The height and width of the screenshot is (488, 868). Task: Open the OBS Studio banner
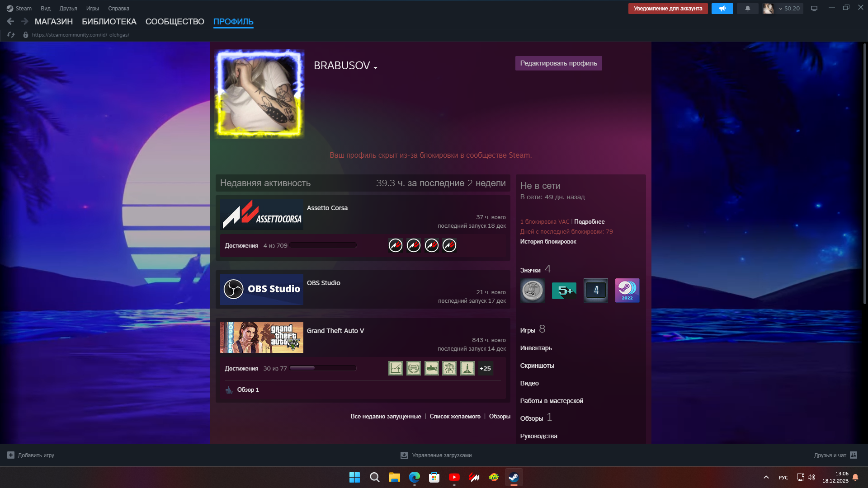click(262, 289)
